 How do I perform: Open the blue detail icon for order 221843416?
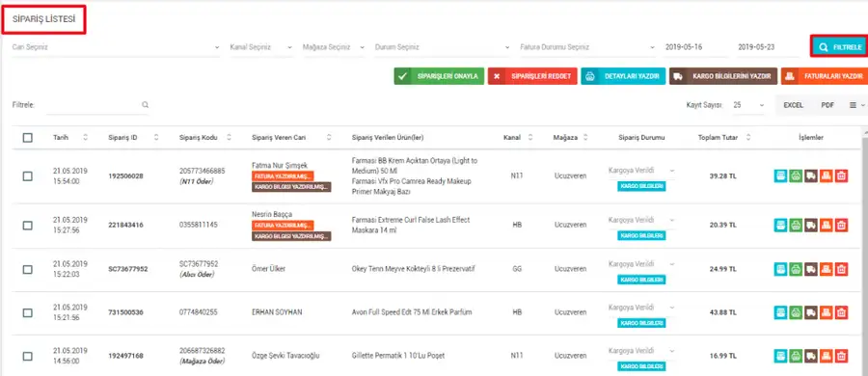coord(780,225)
